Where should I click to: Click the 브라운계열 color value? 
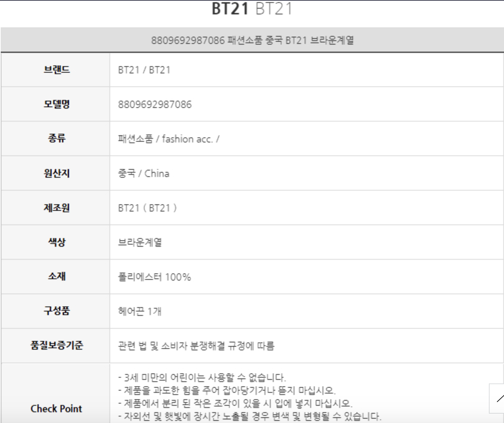click(140, 242)
